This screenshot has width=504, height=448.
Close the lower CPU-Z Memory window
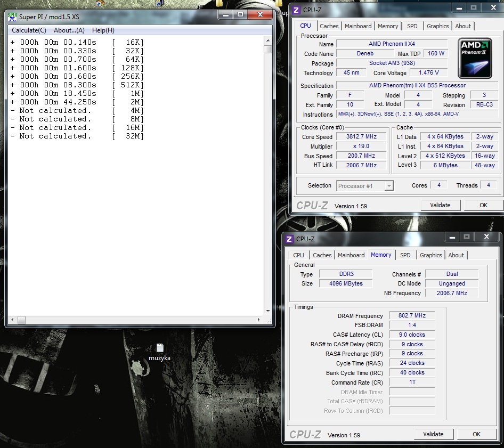pyautogui.click(x=486, y=237)
